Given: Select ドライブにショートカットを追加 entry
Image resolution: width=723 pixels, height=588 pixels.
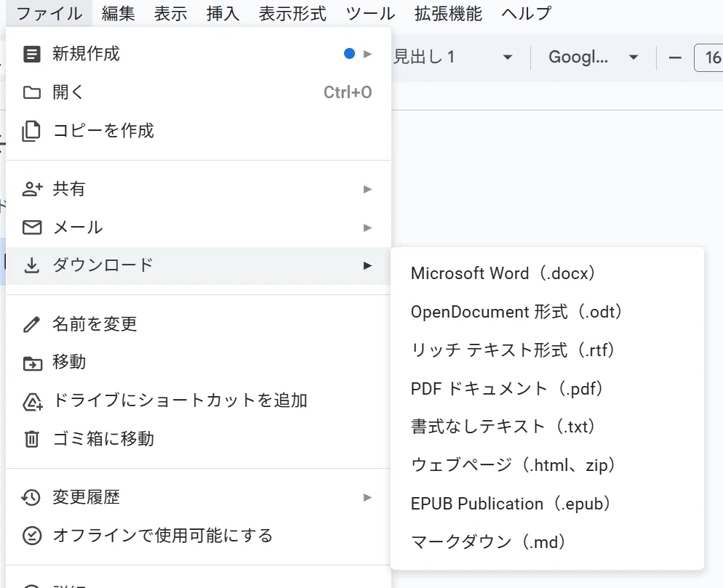Looking at the screenshot, I should 199,400.
